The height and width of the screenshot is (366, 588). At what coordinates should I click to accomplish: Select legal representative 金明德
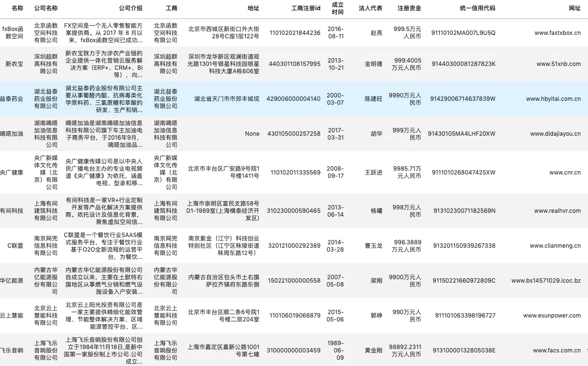click(x=373, y=64)
